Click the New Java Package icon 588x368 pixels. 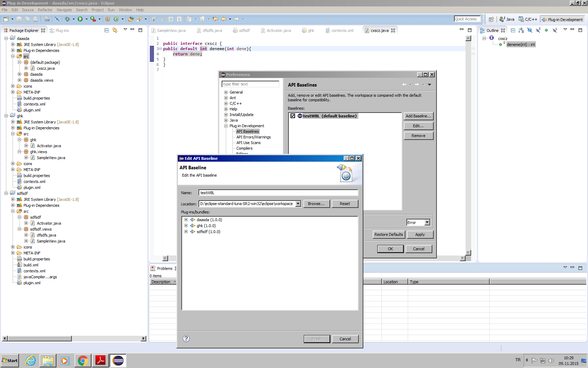click(108, 19)
